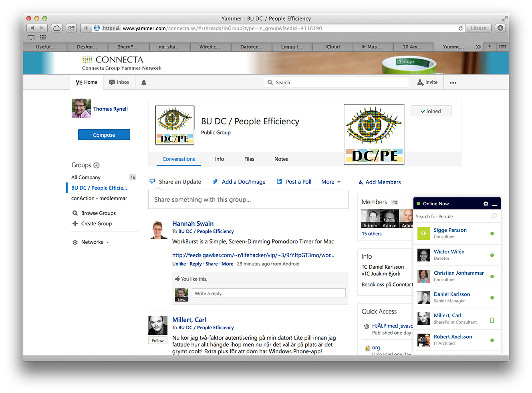Viewport: 532px width, 393px height.
Task: Reload the page with refresh icon
Action: 461,28
